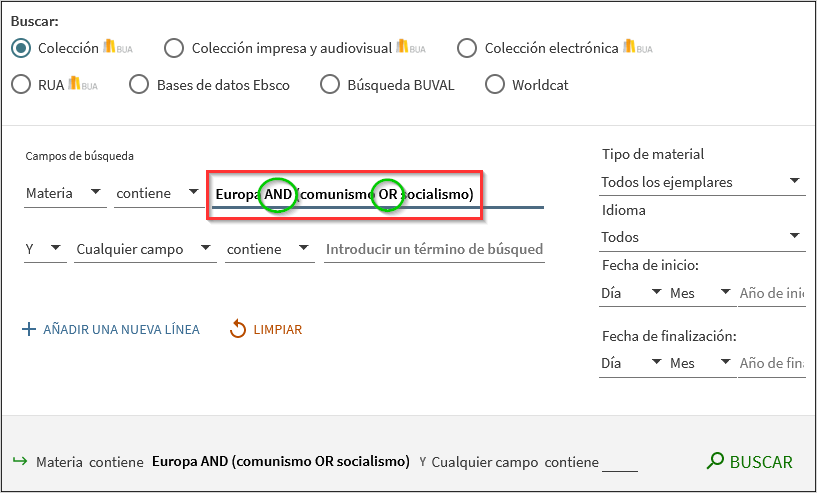Open the Materia field dropdown
The image size is (817, 493).
(x=64, y=193)
